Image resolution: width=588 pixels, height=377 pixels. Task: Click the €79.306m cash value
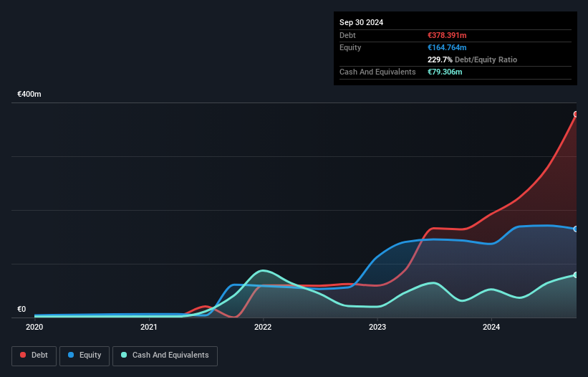point(445,72)
